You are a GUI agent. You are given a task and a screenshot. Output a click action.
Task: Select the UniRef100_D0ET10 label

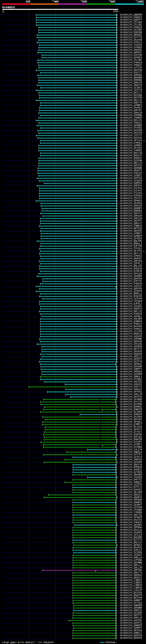coord(131,387)
